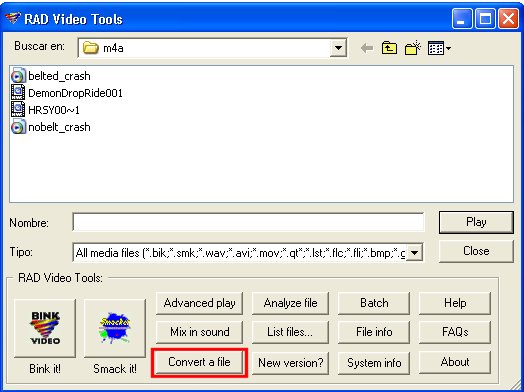Check for New version?
This screenshot has height=392, width=524.
290,363
